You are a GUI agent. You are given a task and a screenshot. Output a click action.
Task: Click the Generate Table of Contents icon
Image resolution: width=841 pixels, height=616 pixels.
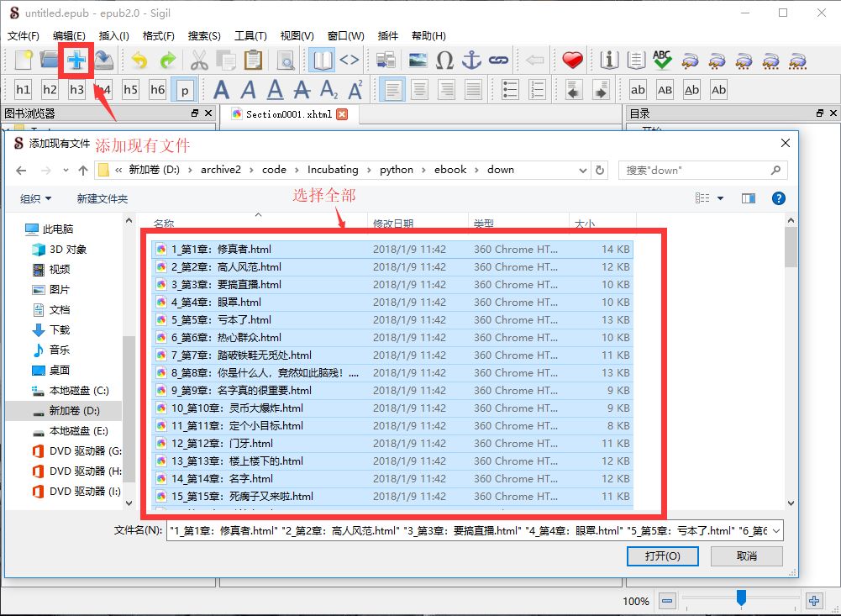click(x=636, y=61)
